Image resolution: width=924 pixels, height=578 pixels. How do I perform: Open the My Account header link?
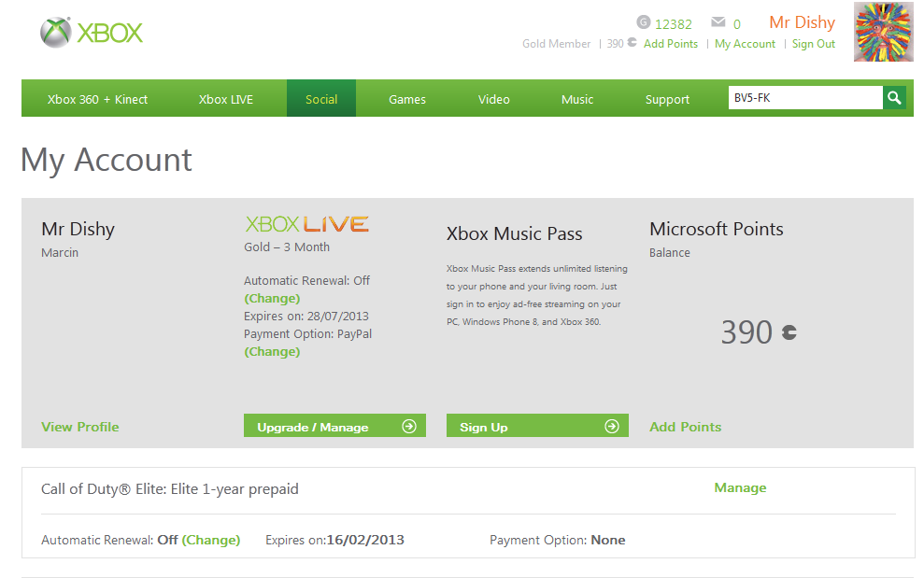point(745,44)
